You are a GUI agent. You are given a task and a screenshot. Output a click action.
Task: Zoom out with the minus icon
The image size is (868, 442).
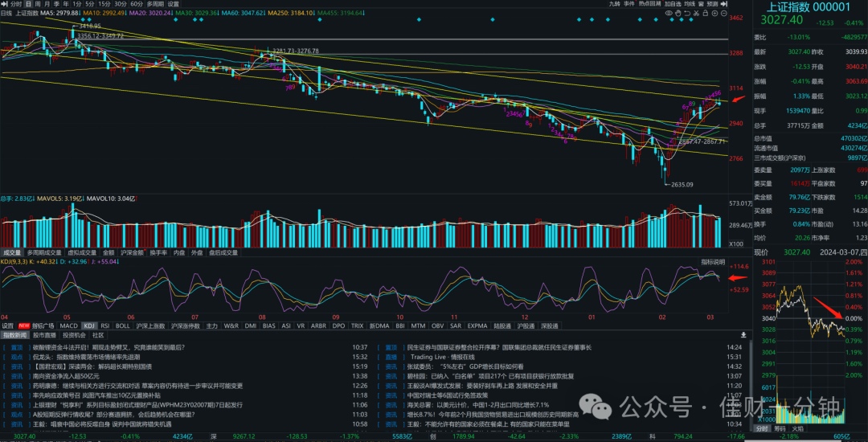pyautogui.click(x=724, y=13)
